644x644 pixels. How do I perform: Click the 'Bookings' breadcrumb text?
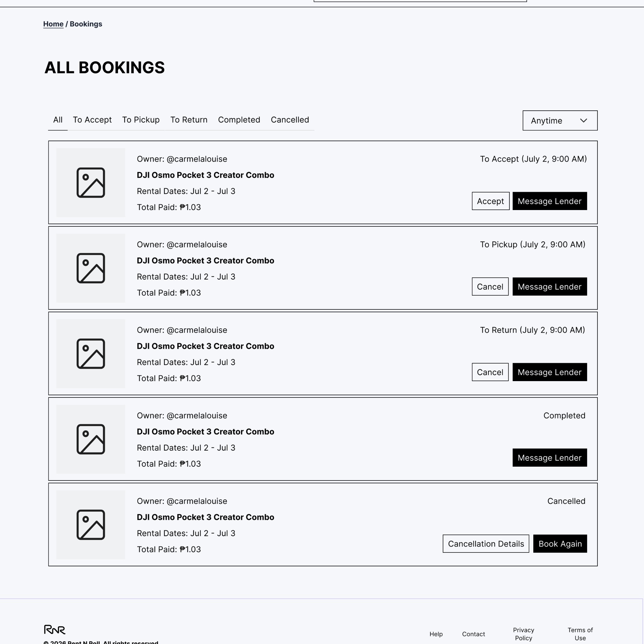click(86, 24)
